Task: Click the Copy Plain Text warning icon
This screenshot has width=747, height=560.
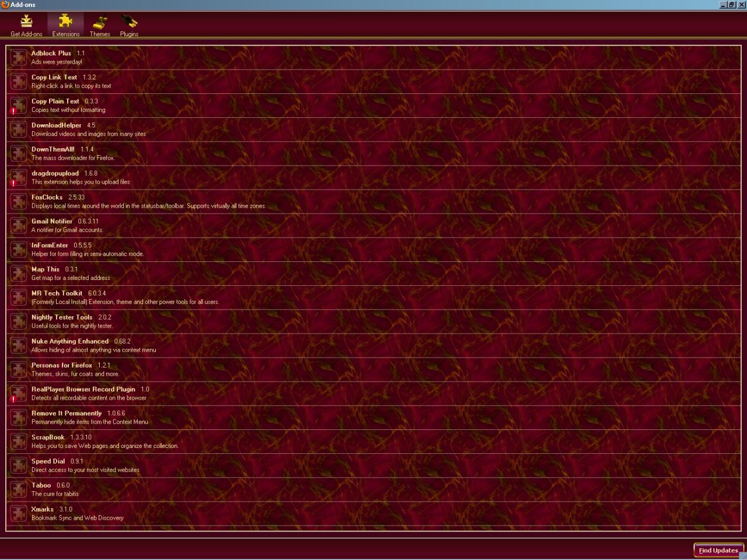Action: (13, 111)
